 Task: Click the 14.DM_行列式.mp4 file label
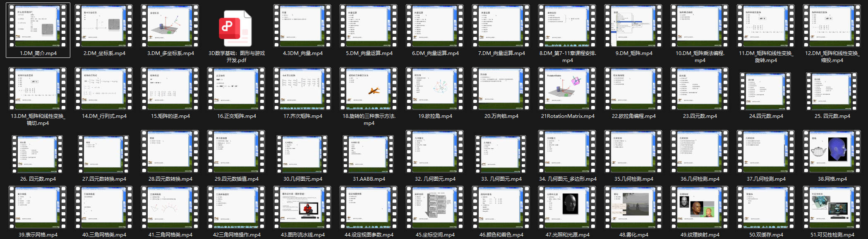[x=104, y=116]
